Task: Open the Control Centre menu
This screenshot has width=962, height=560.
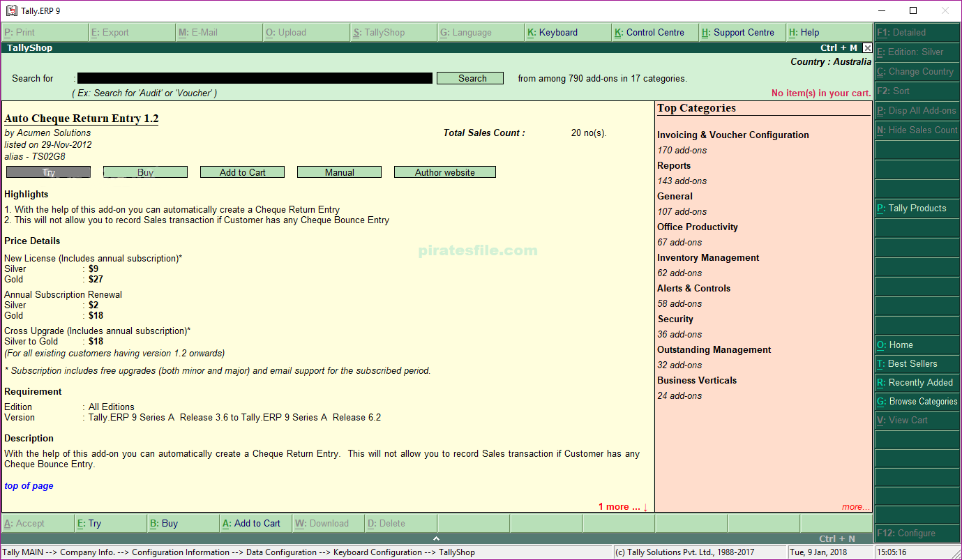Action: (x=655, y=32)
